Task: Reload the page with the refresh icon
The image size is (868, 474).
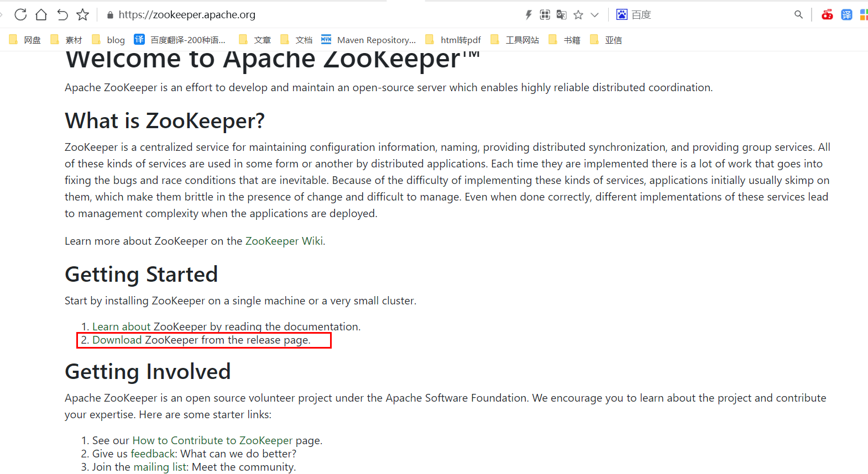Action: point(20,14)
